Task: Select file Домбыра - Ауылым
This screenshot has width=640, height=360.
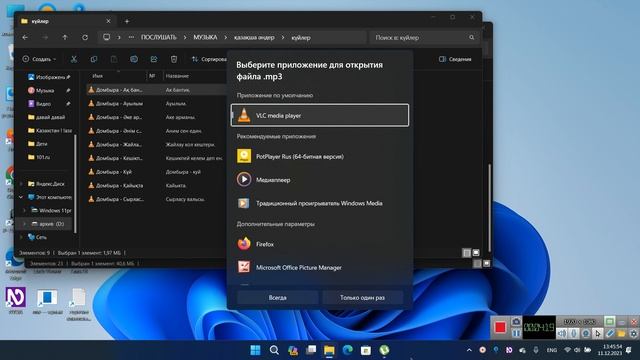Action: 116,104
